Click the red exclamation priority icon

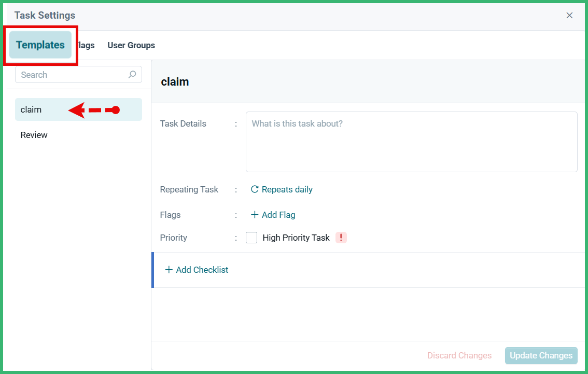click(x=341, y=238)
